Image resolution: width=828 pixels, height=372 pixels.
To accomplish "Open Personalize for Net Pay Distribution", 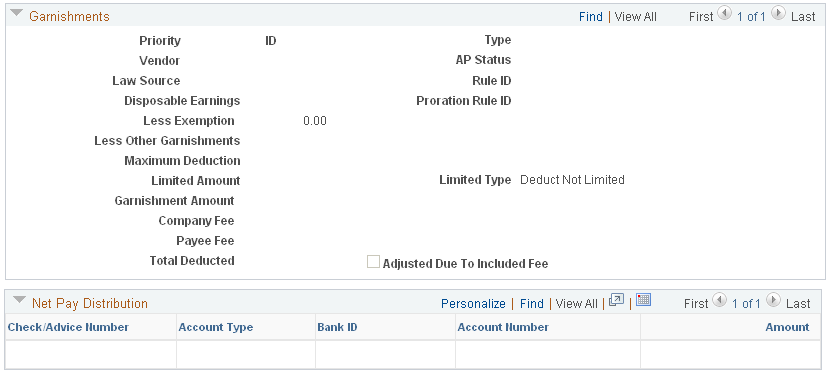I will pos(473,303).
